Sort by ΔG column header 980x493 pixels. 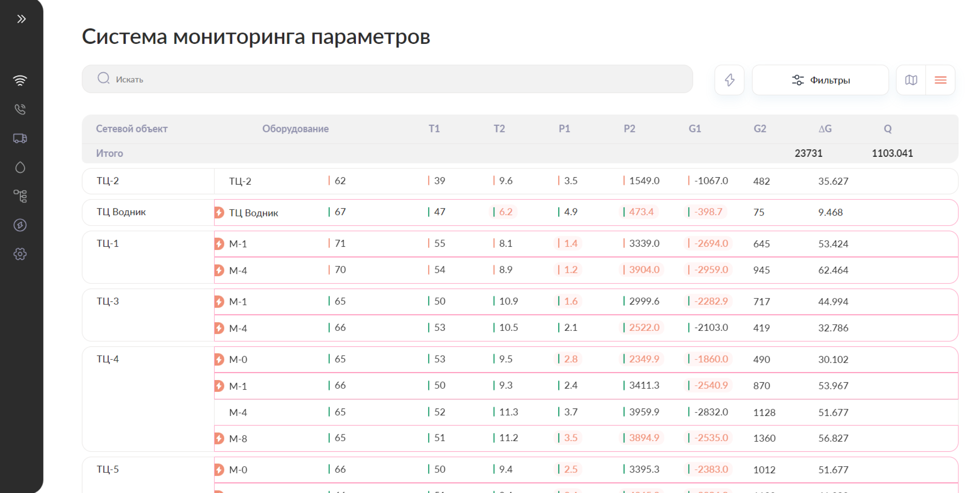click(x=825, y=129)
